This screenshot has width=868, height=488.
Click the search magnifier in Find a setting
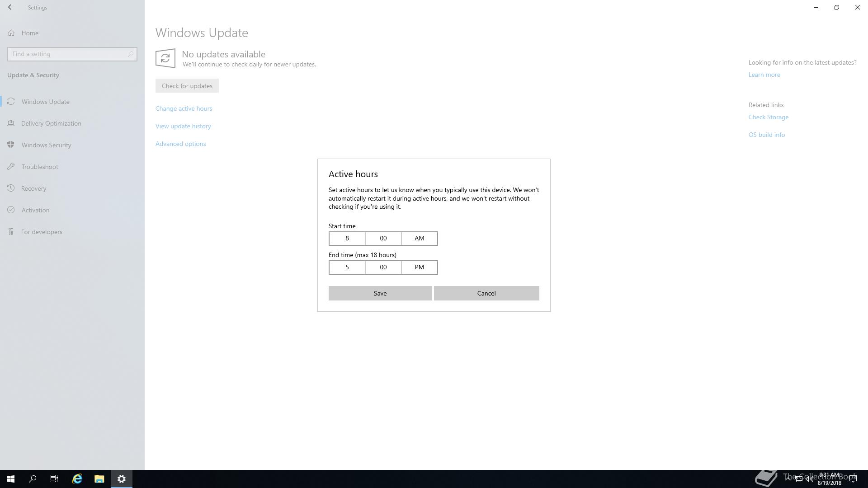coord(131,54)
